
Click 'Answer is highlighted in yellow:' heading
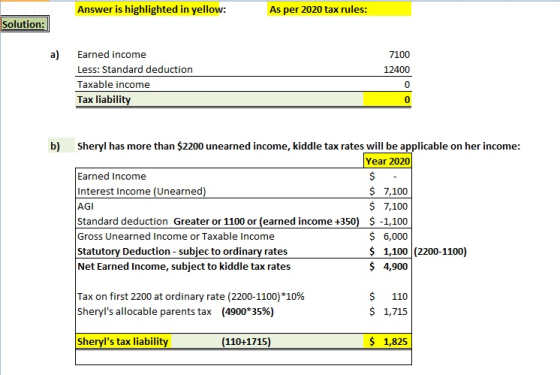coord(151,9)
